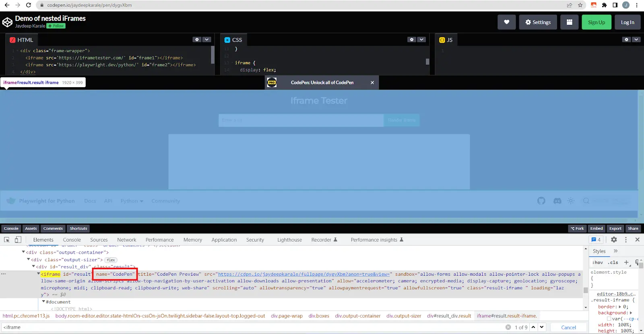This screenshot has width=644, height=334.
Task: Open the DevTools three-dot customize menu
Action: click(626, 240)
